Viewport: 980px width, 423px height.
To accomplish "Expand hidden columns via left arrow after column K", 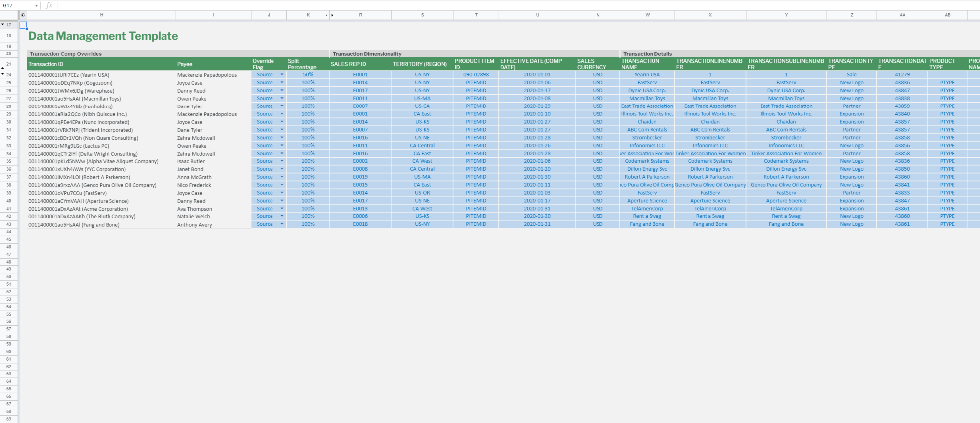I will [x=327, y=15].
